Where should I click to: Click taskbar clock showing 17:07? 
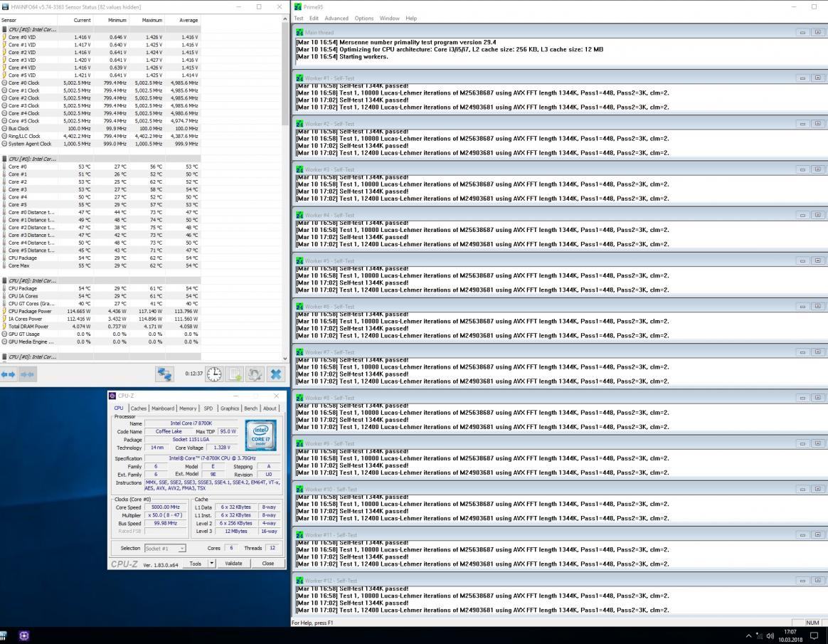790,635
